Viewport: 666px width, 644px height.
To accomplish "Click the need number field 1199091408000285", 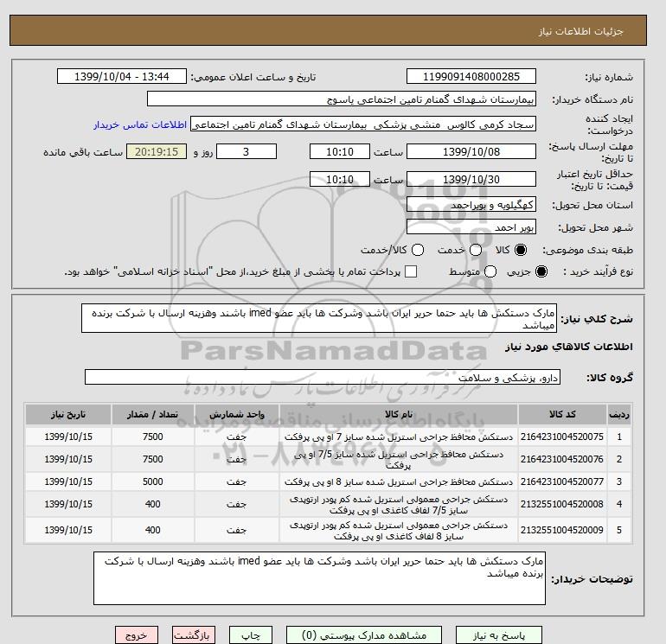I will click(471, 76).
